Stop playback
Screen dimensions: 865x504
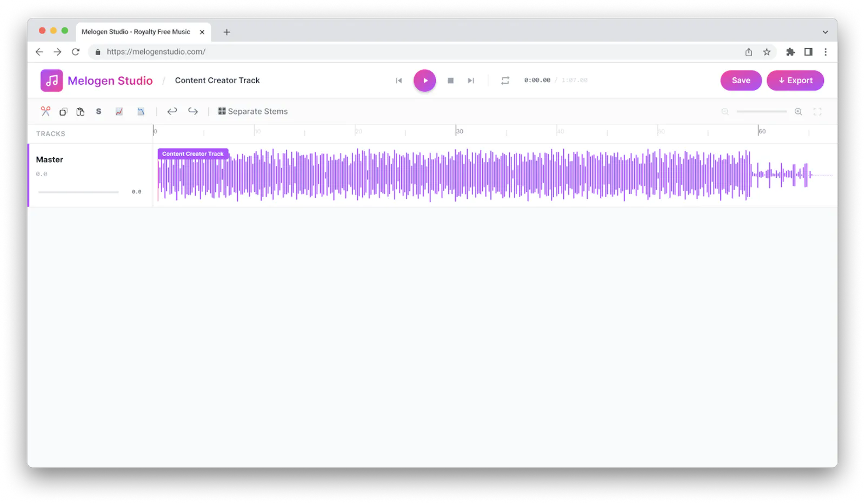pyautogui.click(x=450, y=80)
